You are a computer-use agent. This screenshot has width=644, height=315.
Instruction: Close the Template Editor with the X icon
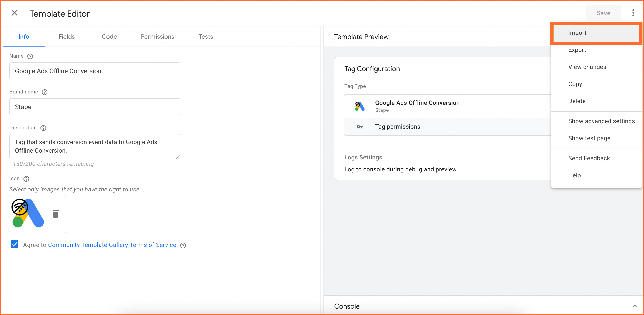(15, 13)
